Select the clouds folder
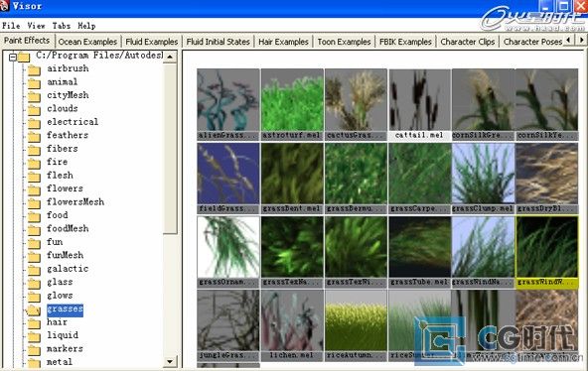This screenshot has height=371, width=588. 63,108
